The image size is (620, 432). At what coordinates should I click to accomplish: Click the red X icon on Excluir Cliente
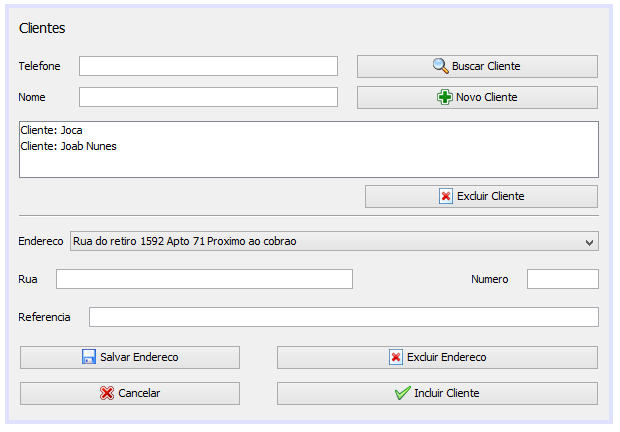[446, 196]
